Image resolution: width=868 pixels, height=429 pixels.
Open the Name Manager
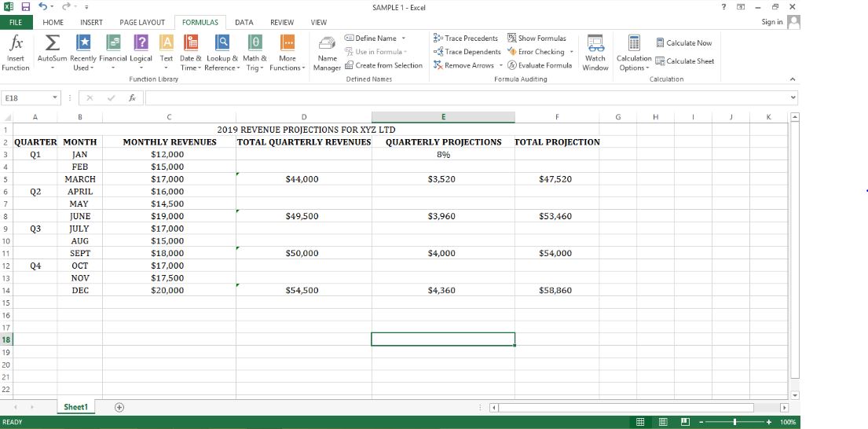(327, 53)
